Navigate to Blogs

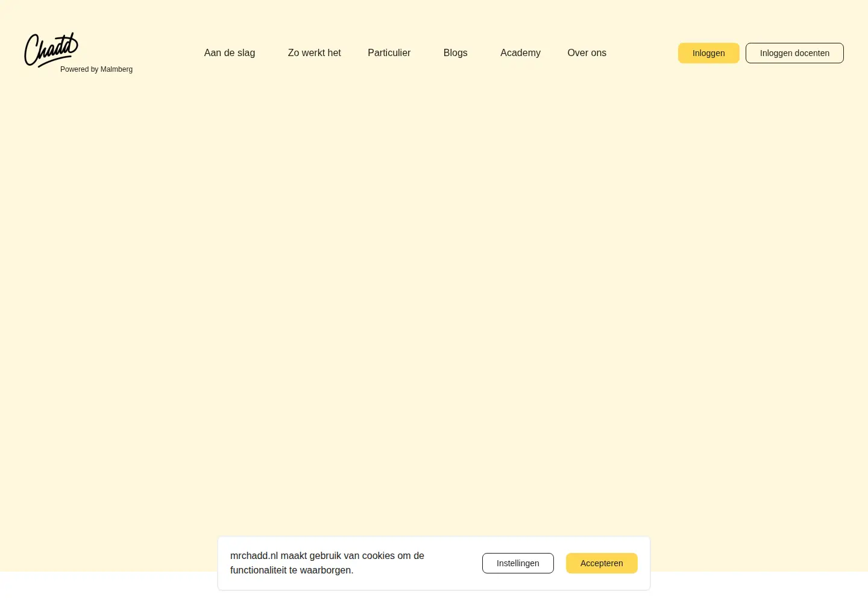click(455, 53)
